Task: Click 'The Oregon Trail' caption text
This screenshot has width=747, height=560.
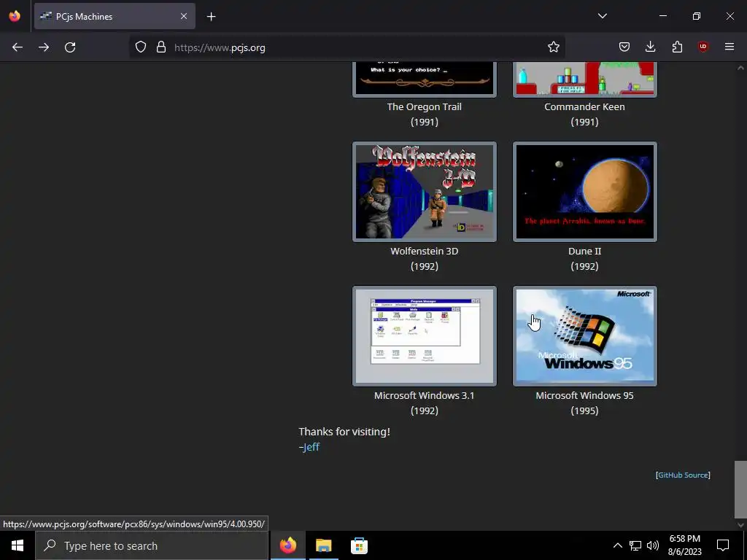Action: point(424,106)
